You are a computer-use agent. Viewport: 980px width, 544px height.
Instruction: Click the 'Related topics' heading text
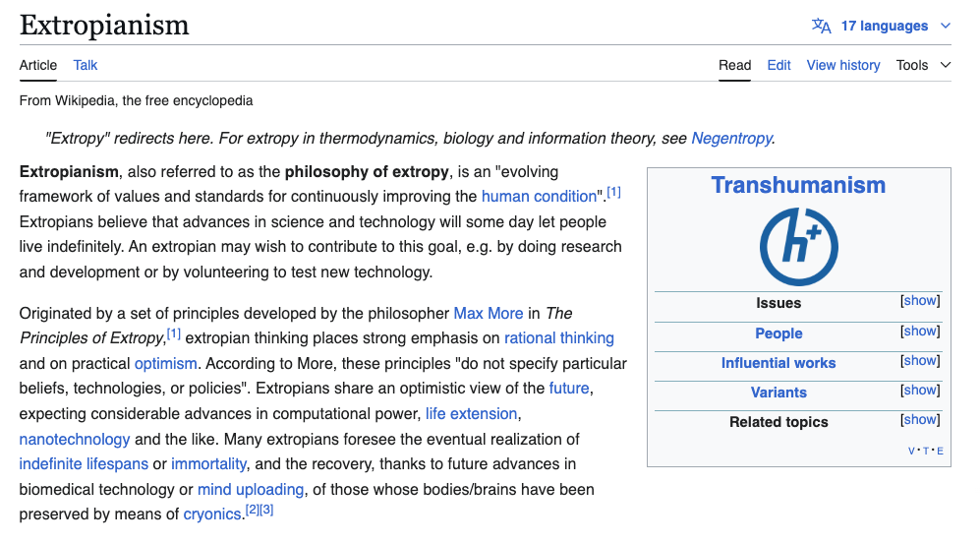click(x=778, y=422)
